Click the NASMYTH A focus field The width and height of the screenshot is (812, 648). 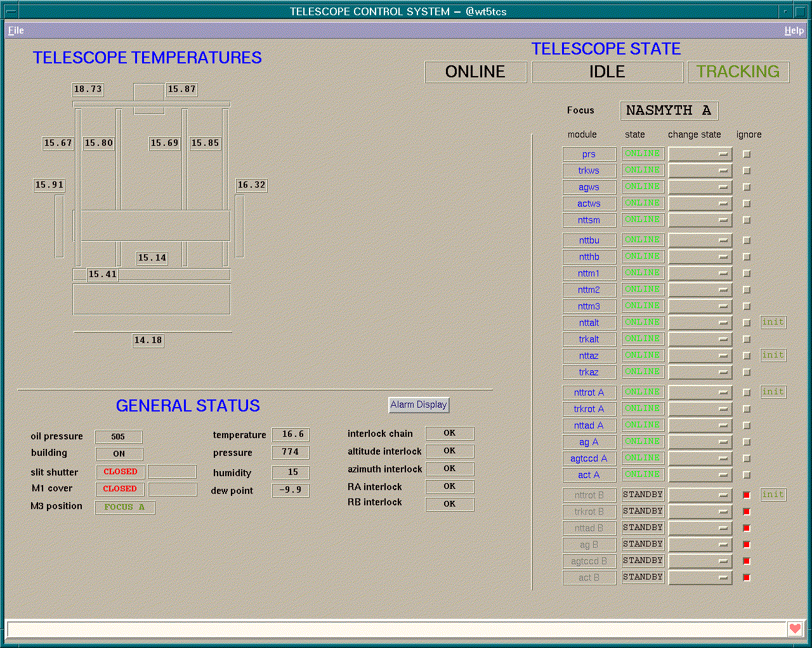pyautogui.click(x=669, y=110)
